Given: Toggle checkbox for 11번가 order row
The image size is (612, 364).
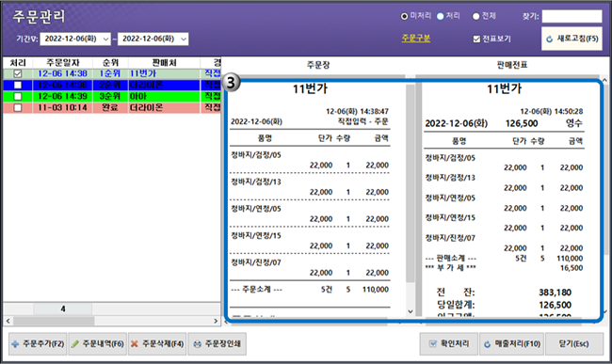Looking at the screenshot, I should tap(18, 73).
